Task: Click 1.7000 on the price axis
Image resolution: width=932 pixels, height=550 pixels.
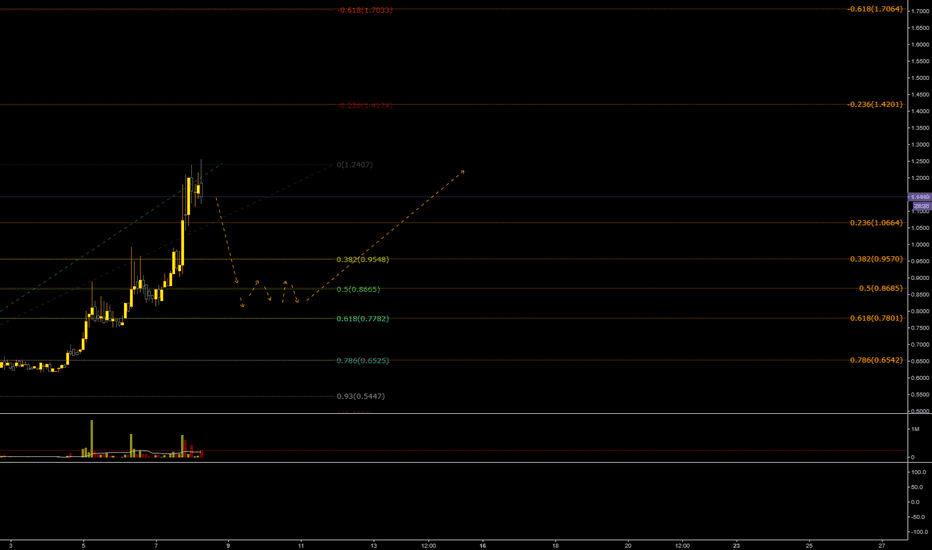Action: (x=921, y=11)
